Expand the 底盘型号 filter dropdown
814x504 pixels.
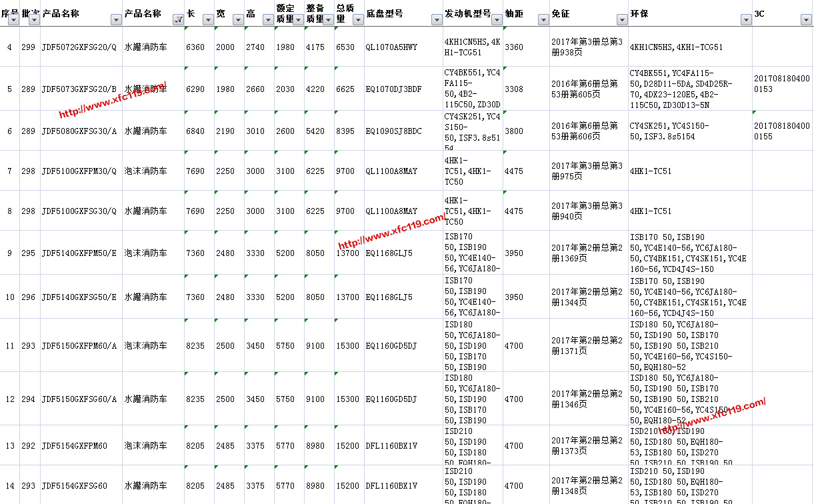pyautogui.click(x=437, y=20)
